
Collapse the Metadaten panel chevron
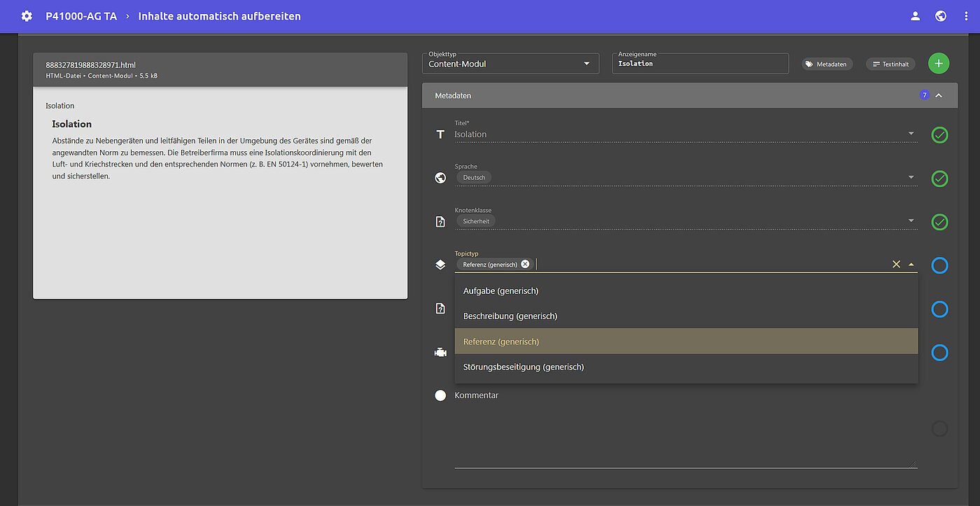939,95
